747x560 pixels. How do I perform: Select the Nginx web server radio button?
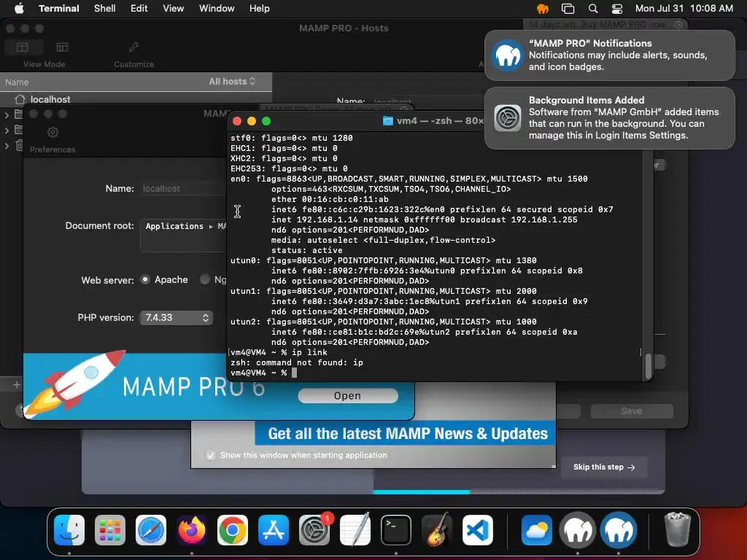205,279
